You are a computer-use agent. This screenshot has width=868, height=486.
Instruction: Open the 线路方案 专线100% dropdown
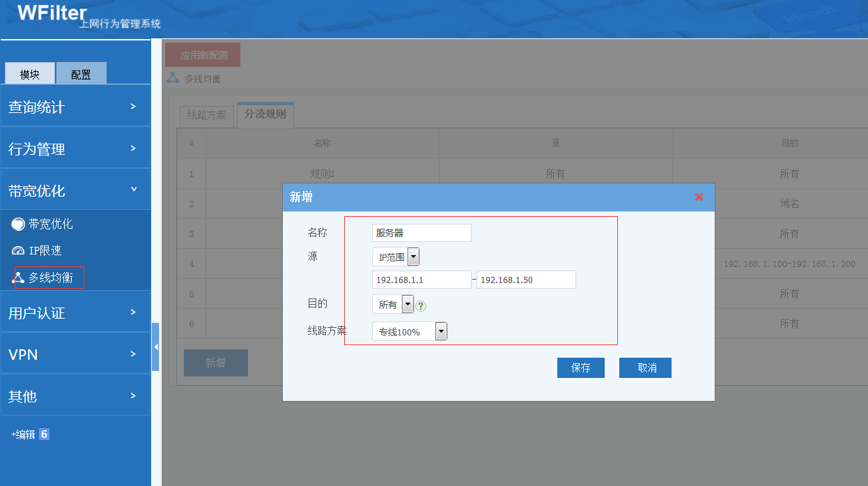tap(440, 332)
